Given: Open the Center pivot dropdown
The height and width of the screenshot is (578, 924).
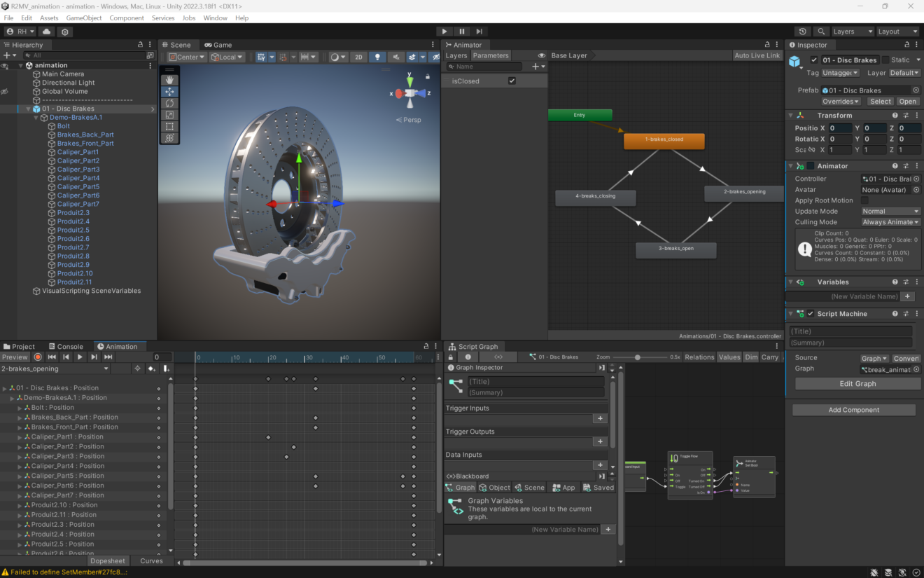Looking at the screenshot, I should click(187, 57).
